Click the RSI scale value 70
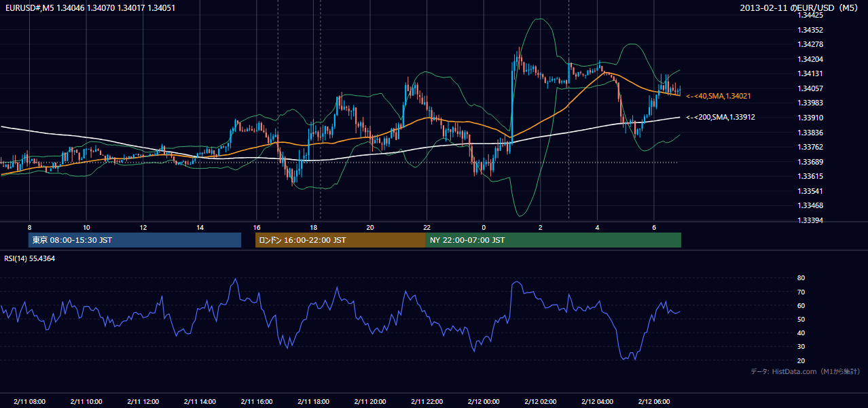868x408 pixels. [801, 292]
